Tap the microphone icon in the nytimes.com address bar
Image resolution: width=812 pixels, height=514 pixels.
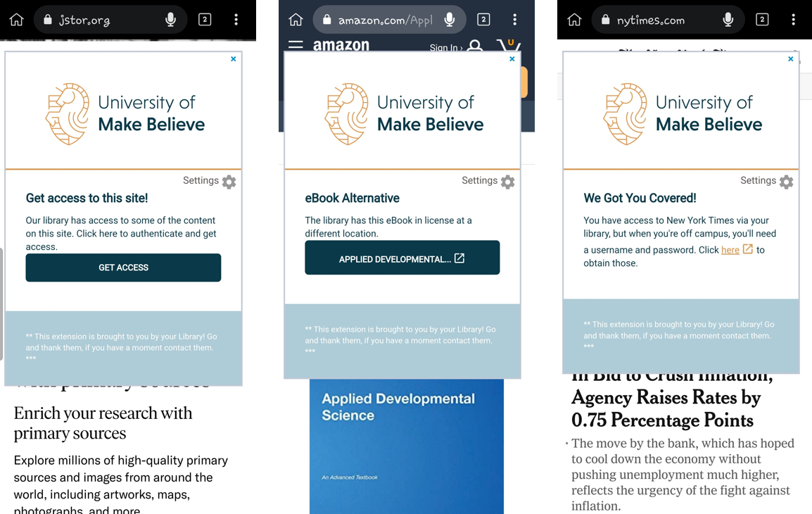728,20
